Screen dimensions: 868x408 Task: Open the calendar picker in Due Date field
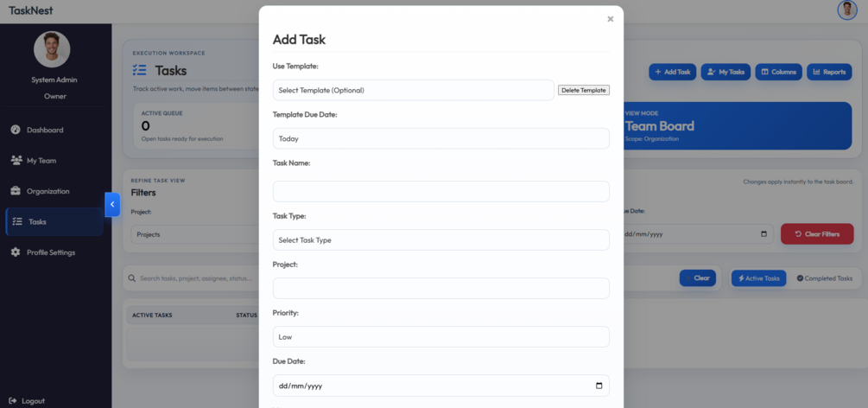599,386
